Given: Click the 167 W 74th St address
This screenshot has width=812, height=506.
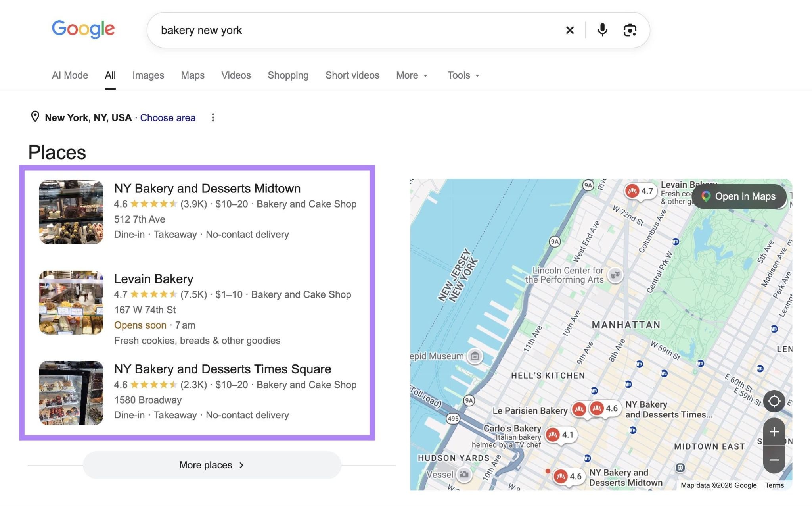Looking at the screenshot, I should click(x=145, y=310).
